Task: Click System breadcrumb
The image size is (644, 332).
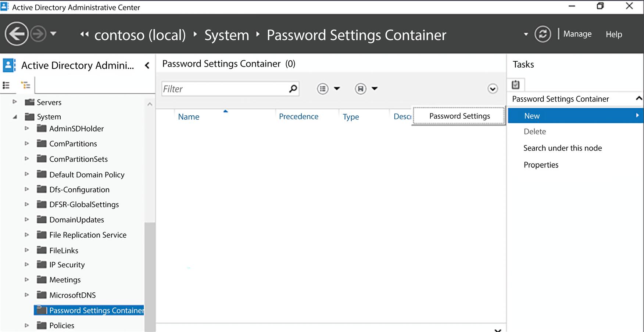Action: coord(227,35)
